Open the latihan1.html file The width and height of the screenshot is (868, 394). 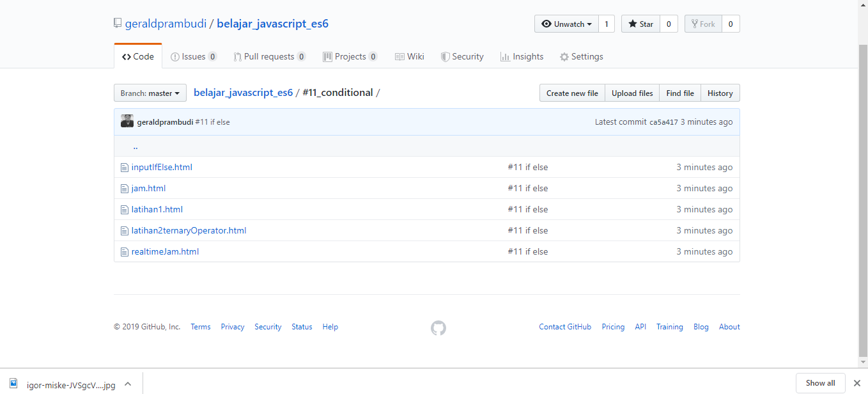pyautogui.click(x=156, y=209)
